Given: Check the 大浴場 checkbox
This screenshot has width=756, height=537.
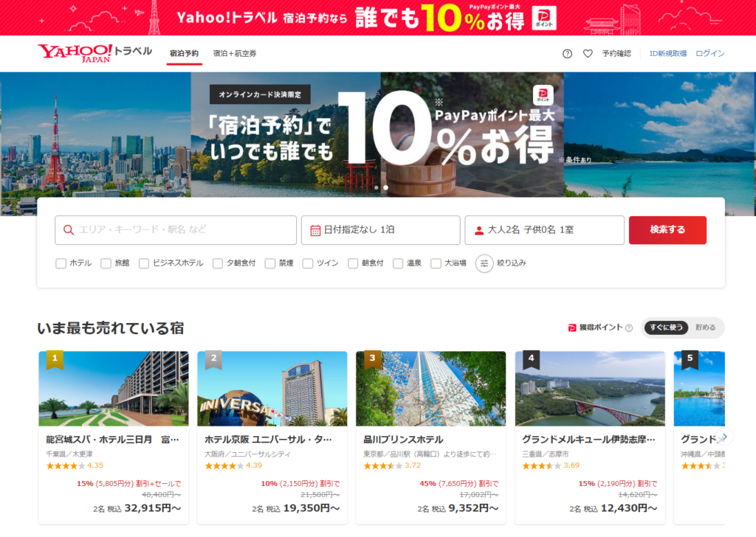Looking at the screenshot, I should pos(436,263).
